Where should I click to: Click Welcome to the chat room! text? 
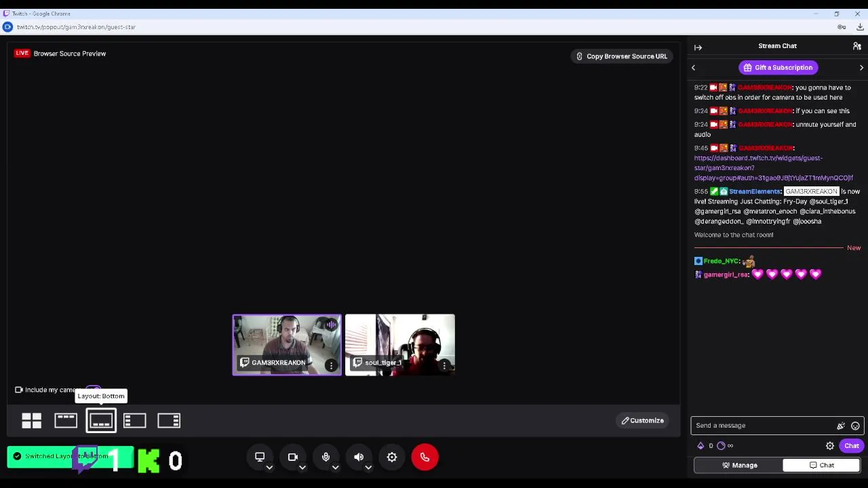734,235
